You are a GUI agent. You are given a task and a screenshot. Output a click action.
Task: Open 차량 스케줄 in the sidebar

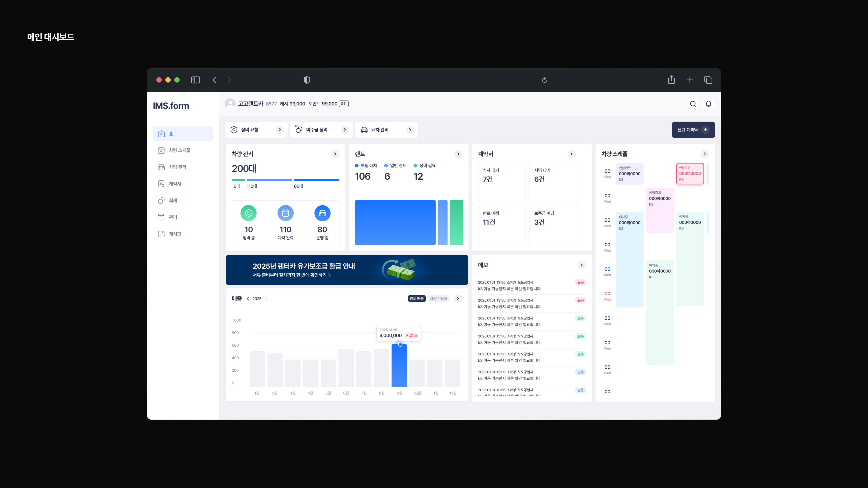183,150
